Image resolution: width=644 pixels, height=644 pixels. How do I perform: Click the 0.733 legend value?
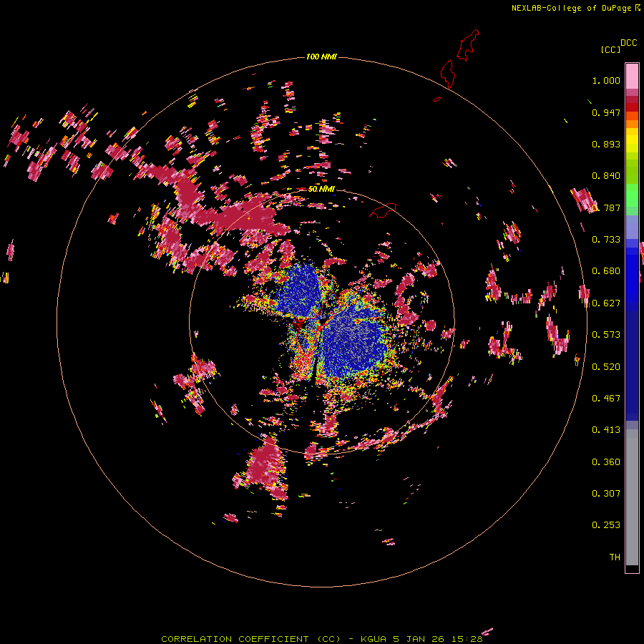coord(606,240)
